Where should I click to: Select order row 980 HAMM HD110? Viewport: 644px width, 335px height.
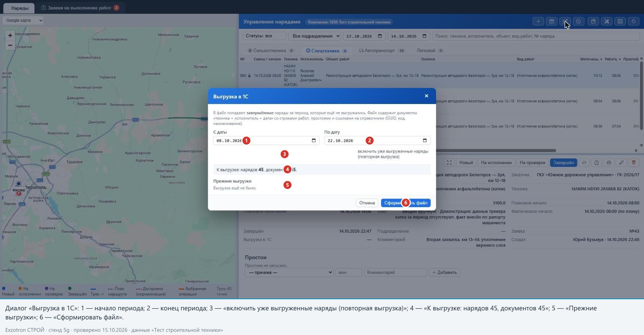pos(439,76)
